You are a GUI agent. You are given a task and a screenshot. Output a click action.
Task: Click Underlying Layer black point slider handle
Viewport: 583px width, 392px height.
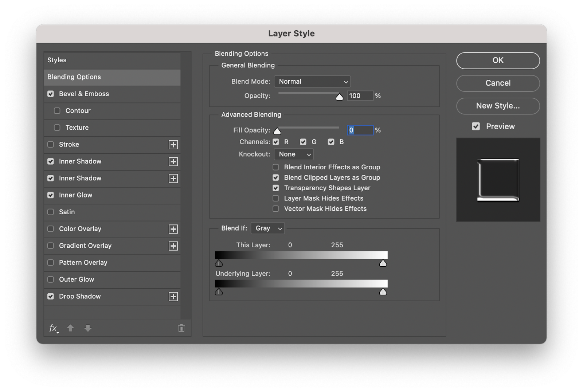point(219,291)
